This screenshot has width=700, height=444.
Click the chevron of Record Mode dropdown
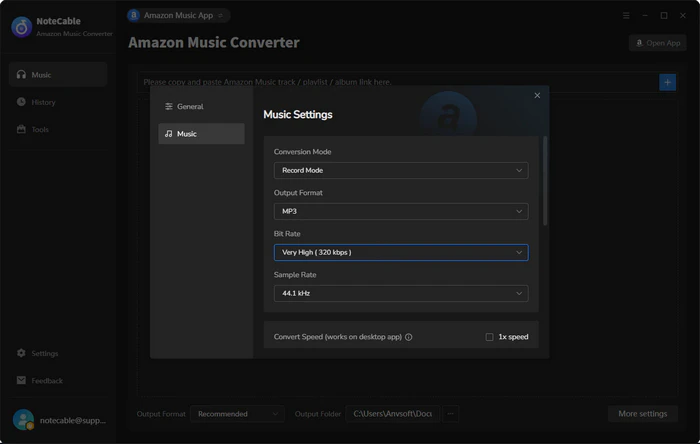pyautogui.click(x=519, y=170)
